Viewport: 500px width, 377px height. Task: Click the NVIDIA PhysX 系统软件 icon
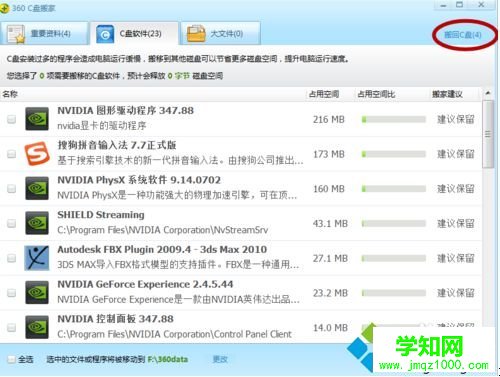click(37, 188)
